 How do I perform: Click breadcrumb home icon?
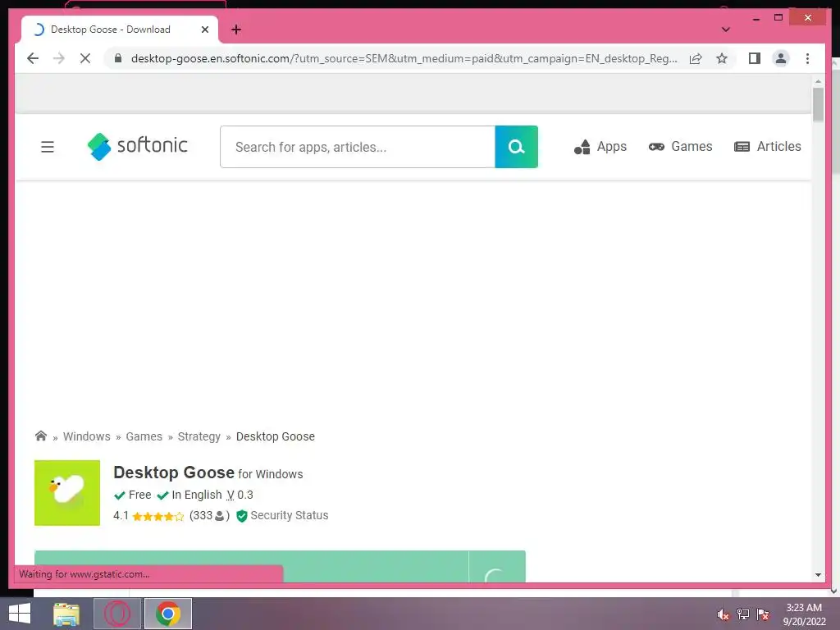(x=41, y=436)
